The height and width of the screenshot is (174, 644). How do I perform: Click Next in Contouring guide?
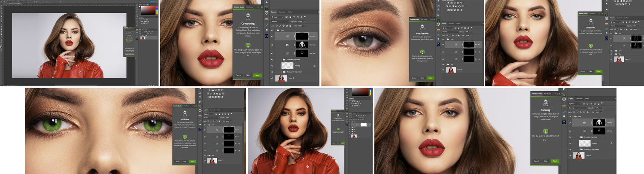click(x=257, y=75)
